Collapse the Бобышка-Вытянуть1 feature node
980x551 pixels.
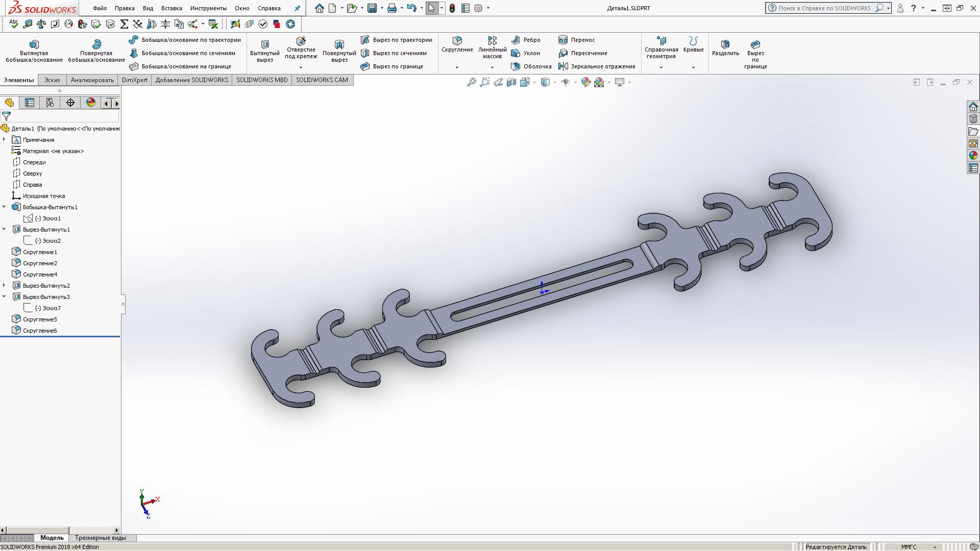(4, 207)
